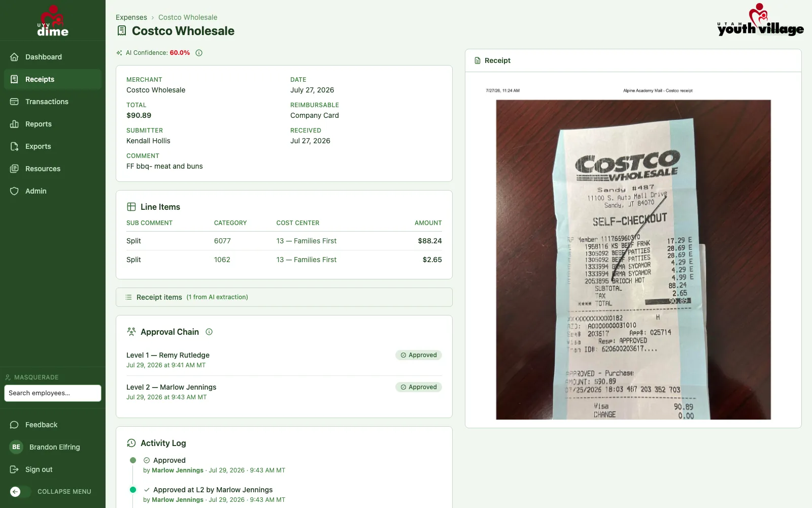This screenshot has width=812, height=508.
Task: Click the Activity Log history icon
Action: [x=131, y=443]
